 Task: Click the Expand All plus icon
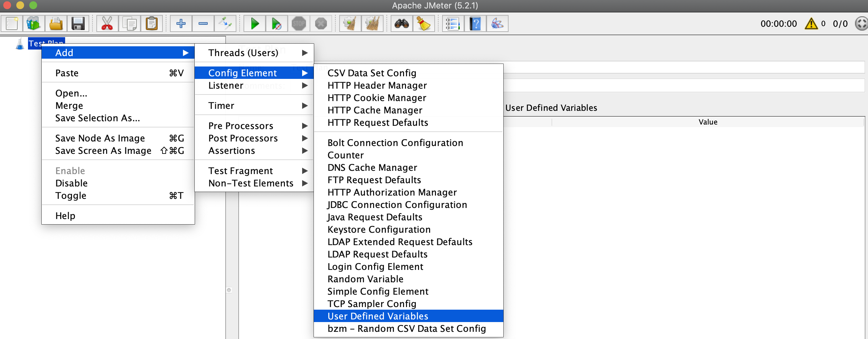tap(181, 23)
